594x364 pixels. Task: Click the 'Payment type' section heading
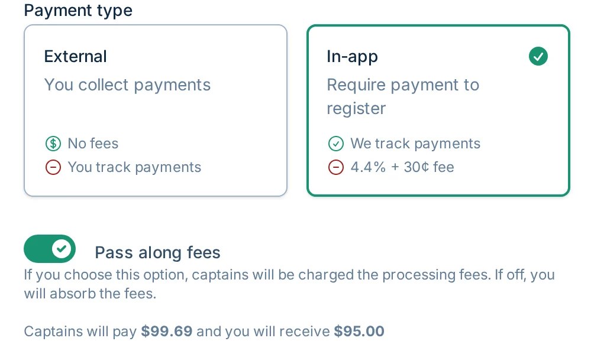pyautogui.click(x=78, y=10)
